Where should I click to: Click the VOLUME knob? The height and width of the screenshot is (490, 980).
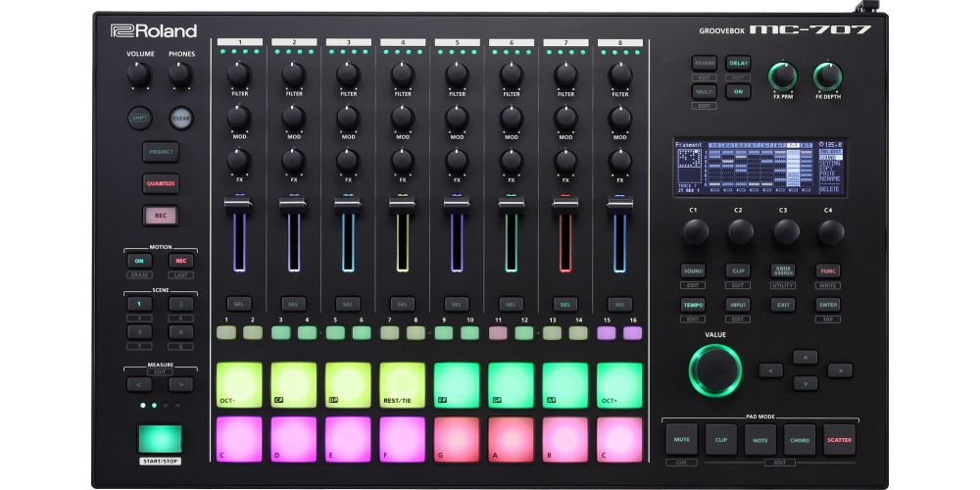[139, 75]
